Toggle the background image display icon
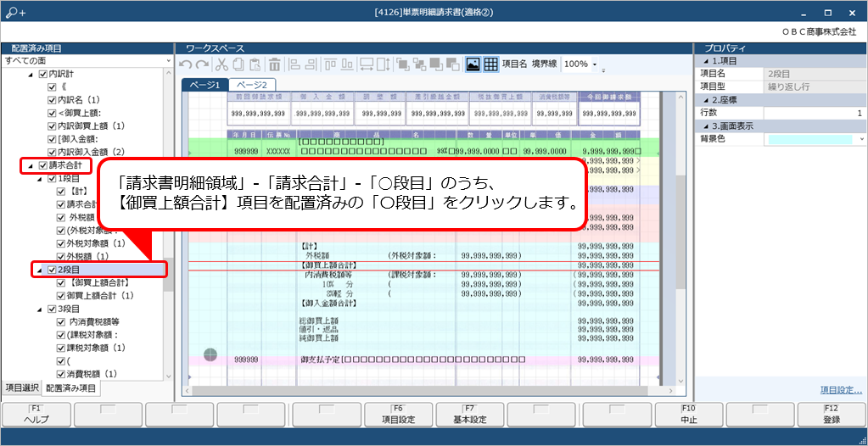The height and width of the screenshot is (446, 868). [x=473, y=64]
